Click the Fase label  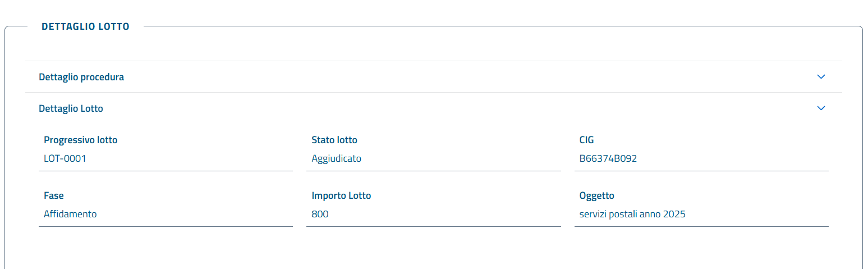coord(54,196)
